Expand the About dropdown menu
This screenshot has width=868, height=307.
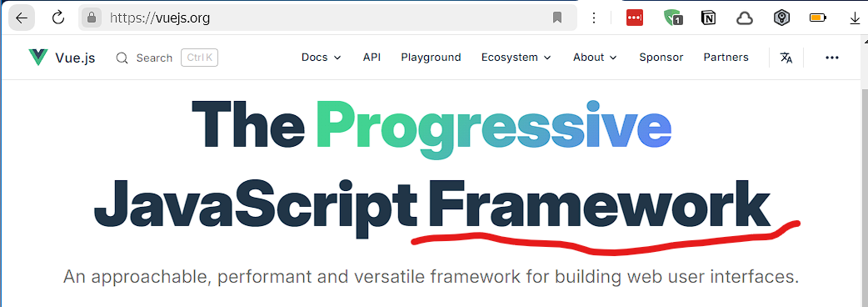point(595,57)
